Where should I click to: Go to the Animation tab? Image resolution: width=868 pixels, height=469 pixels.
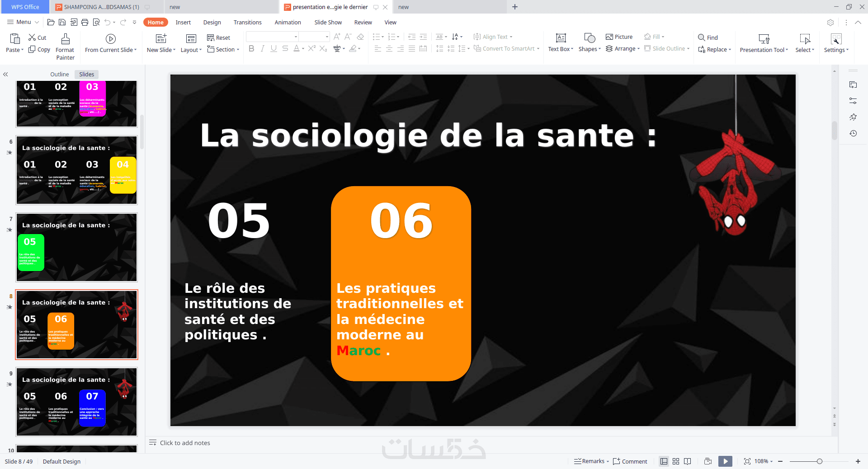[288, 22]
